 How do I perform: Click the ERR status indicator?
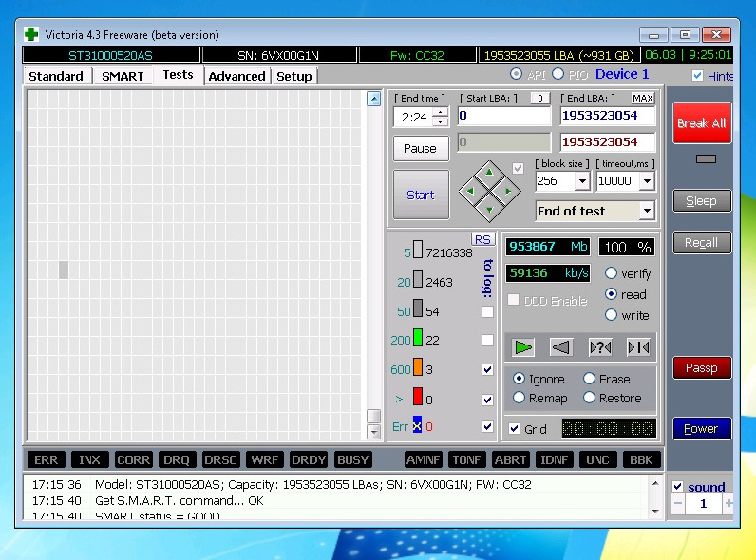pos(46,459)
